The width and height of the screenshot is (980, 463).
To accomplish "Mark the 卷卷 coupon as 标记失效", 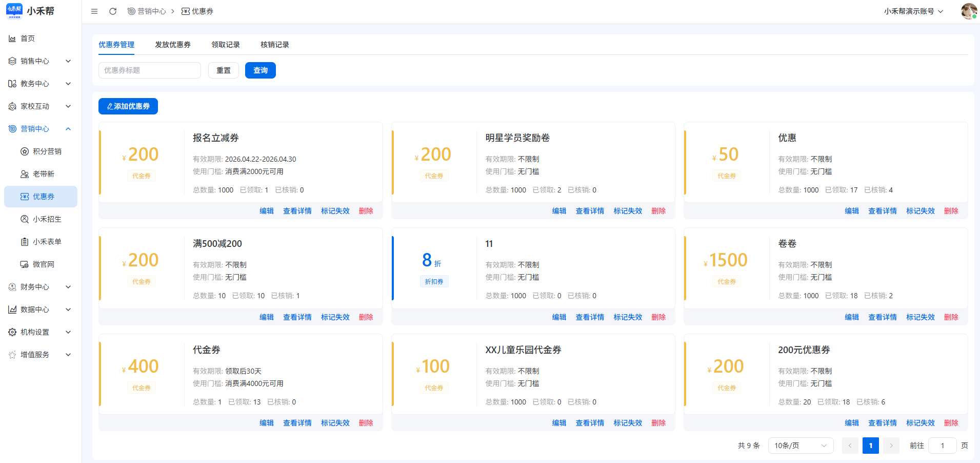I will tap(920, 317).
